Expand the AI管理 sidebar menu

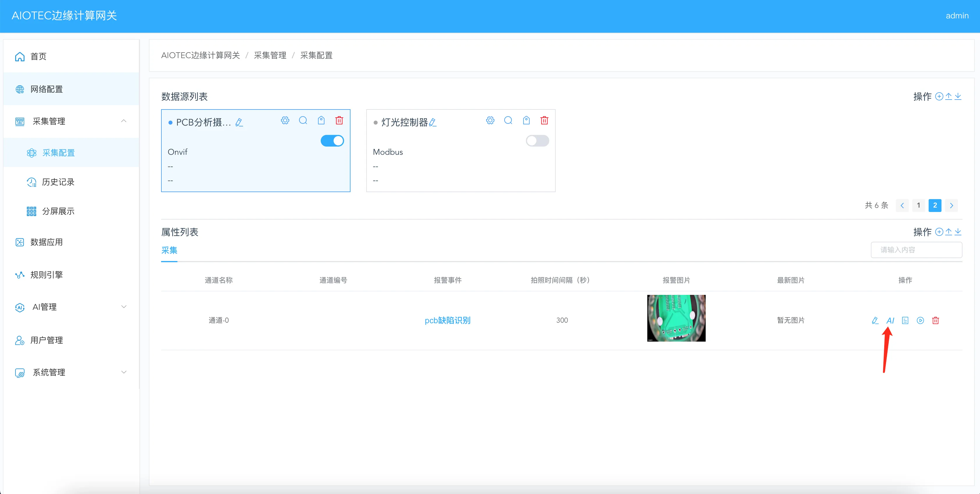[124, 307]
